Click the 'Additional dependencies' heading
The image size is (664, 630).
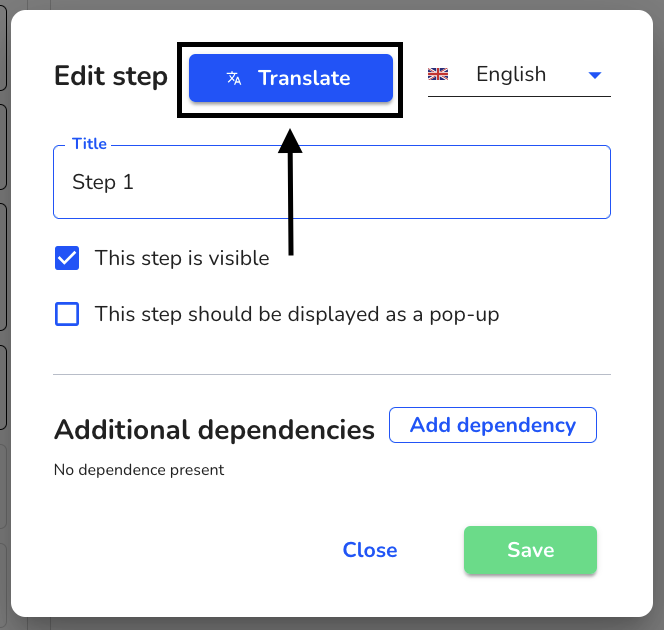coord(214,430)
